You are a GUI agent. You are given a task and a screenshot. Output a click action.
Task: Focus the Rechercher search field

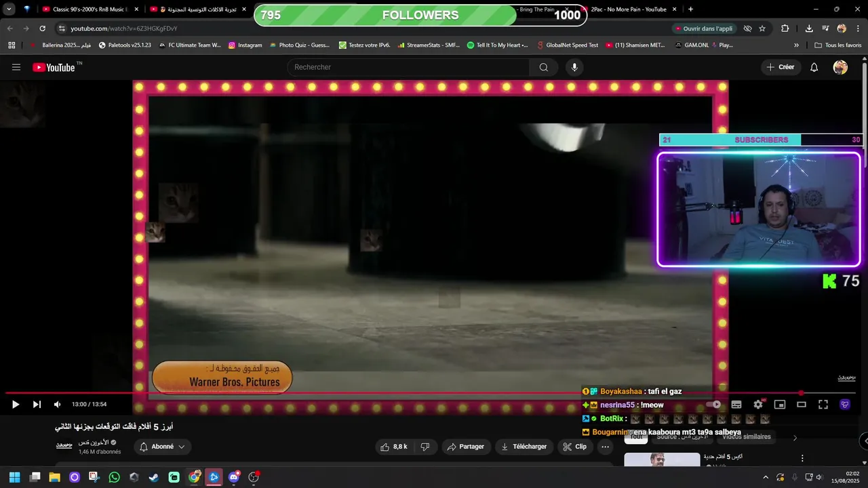tap(409, 67)
